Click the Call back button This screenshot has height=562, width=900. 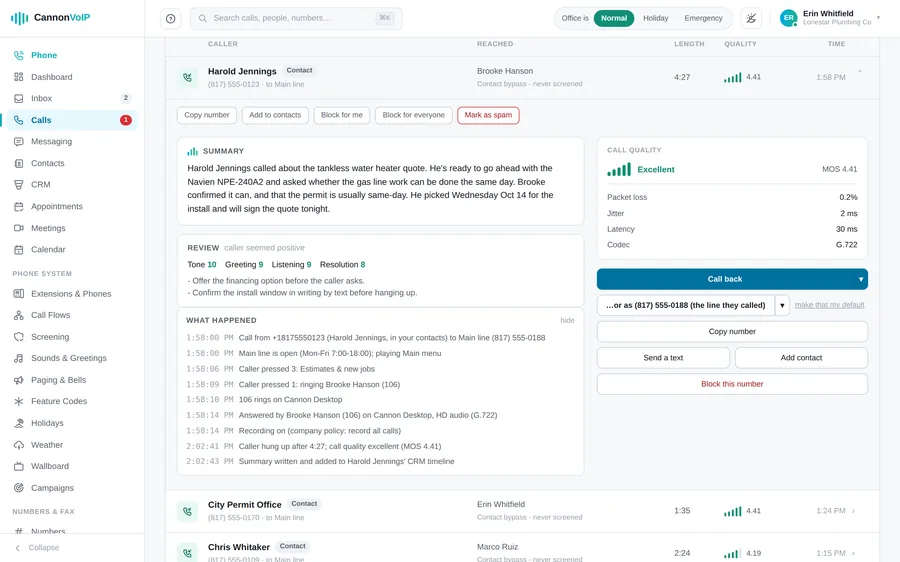(x=724, y=279)
